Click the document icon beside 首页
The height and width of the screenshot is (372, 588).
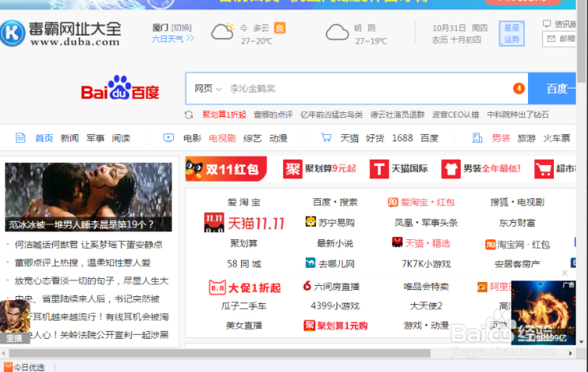21,138
